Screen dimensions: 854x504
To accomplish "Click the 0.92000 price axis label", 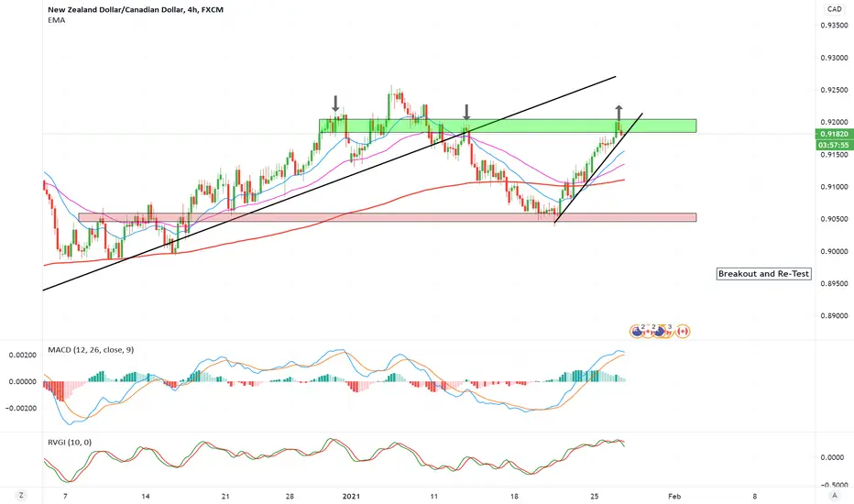I will point(835,122).
